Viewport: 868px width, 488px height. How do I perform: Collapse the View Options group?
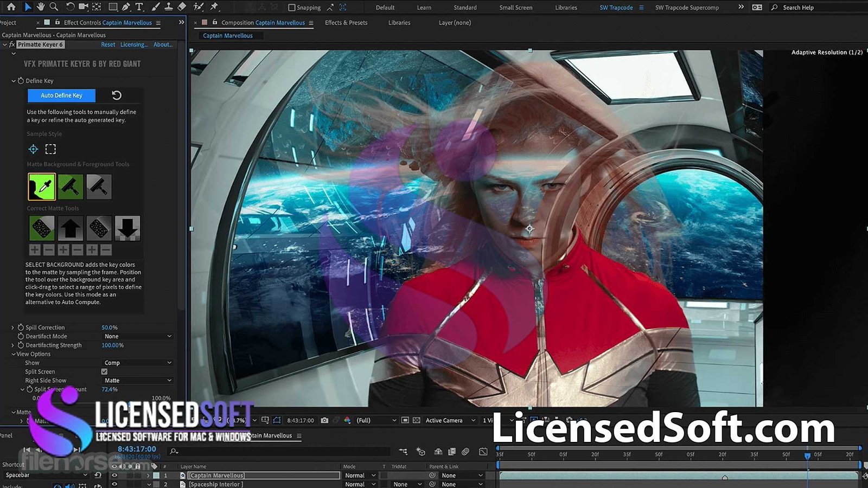point(14,354)
